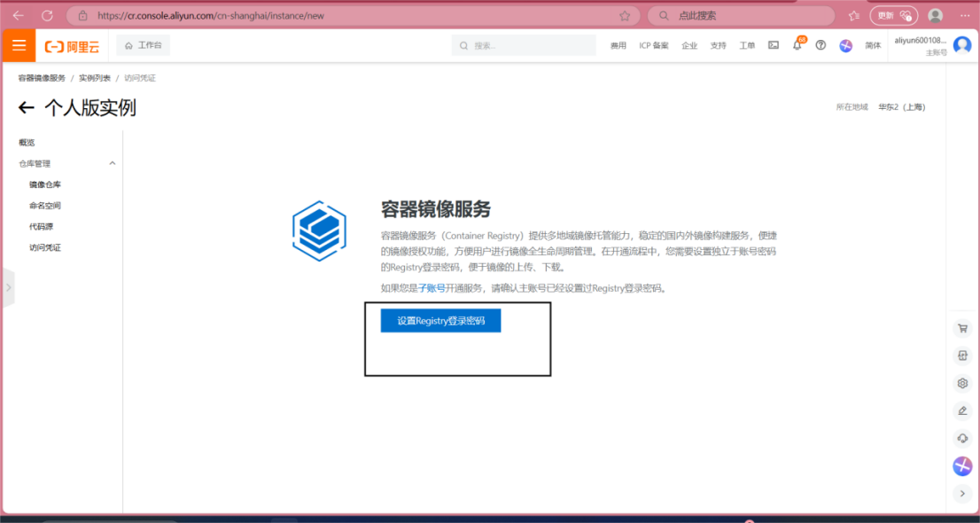Image resolution: width=980 pixels, height=523 pixels.
Task: Open the 费用 menu
Action: coord(618,46)
